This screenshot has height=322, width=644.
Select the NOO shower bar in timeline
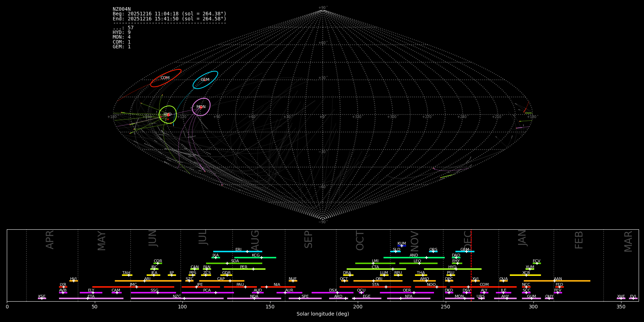(431, 287)
